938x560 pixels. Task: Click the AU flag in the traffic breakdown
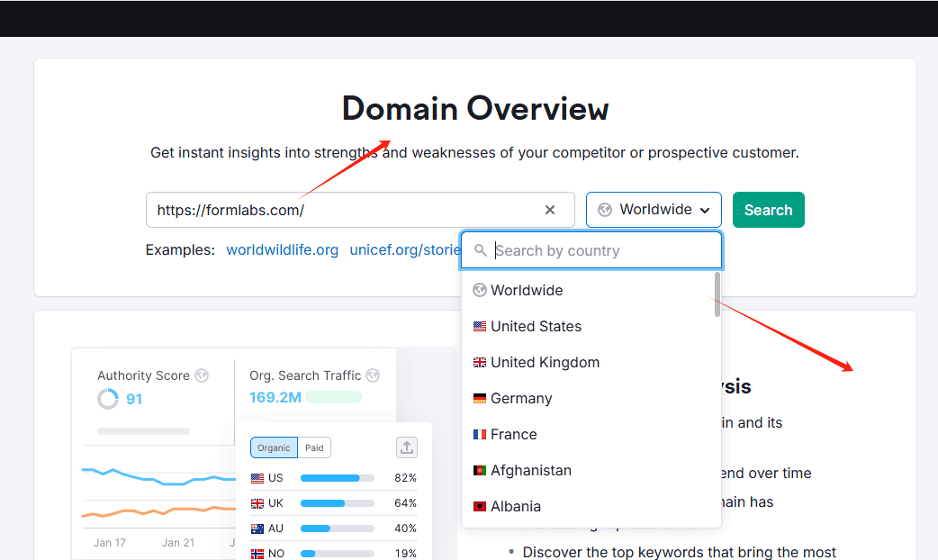pyautogui.click(x=257, y=528)
